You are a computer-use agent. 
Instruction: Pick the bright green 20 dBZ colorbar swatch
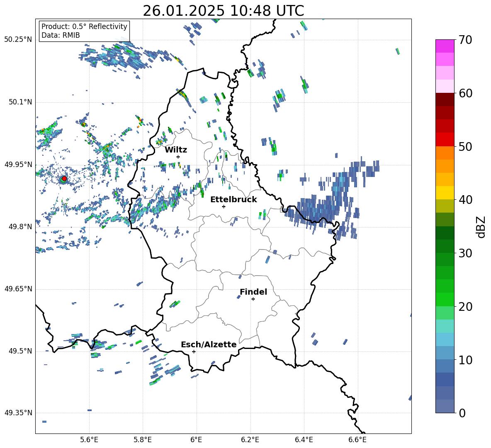[x=445, y=299]
